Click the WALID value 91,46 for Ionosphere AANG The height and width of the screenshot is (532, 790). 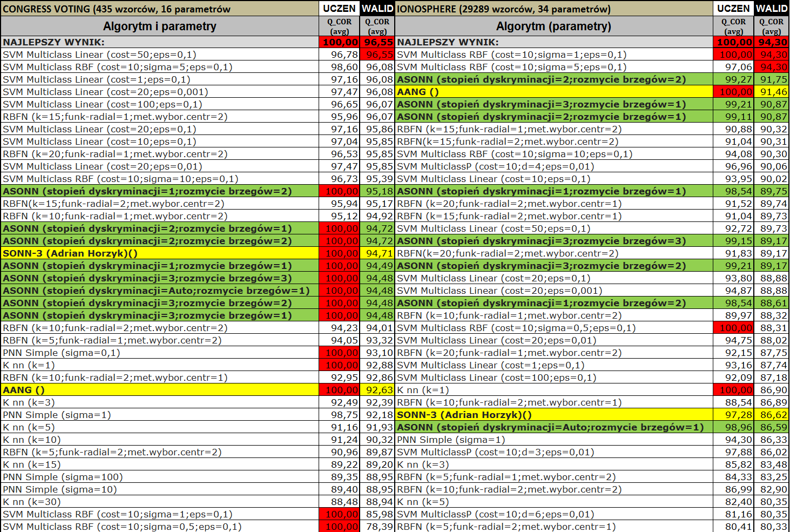772,92
